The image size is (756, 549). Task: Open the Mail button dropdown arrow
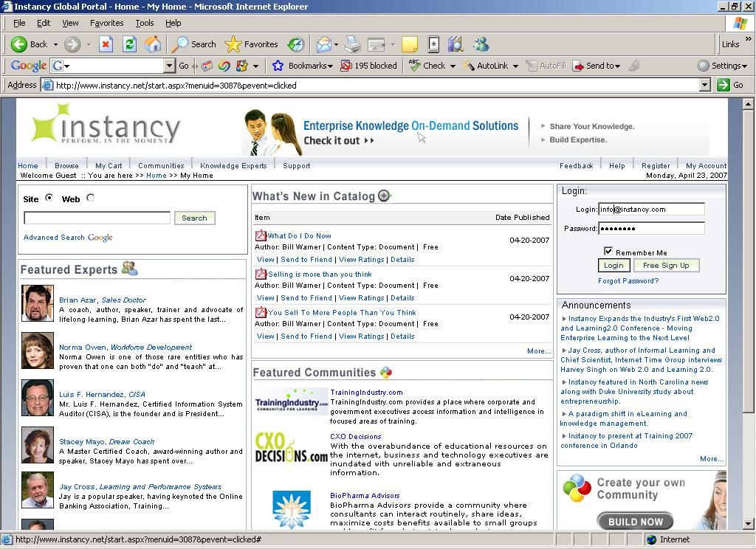[336, 44]
